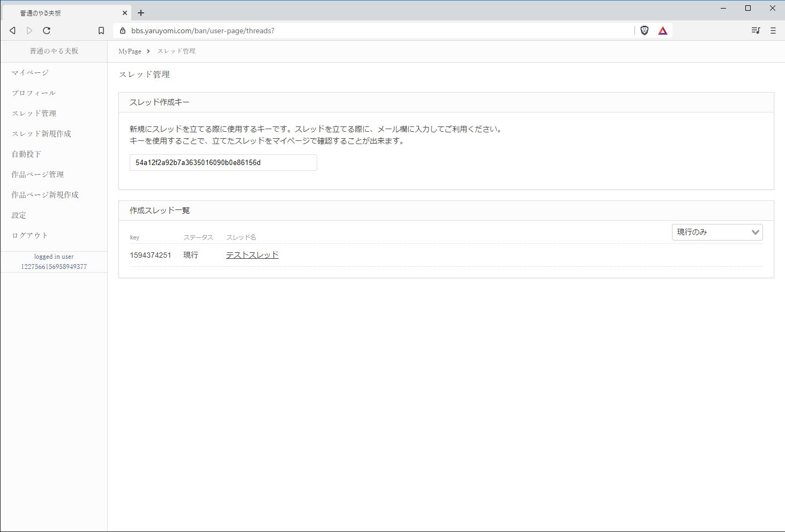Go to マイページ in the sidebar
This screenshot has height=532, width=785.
30,72
